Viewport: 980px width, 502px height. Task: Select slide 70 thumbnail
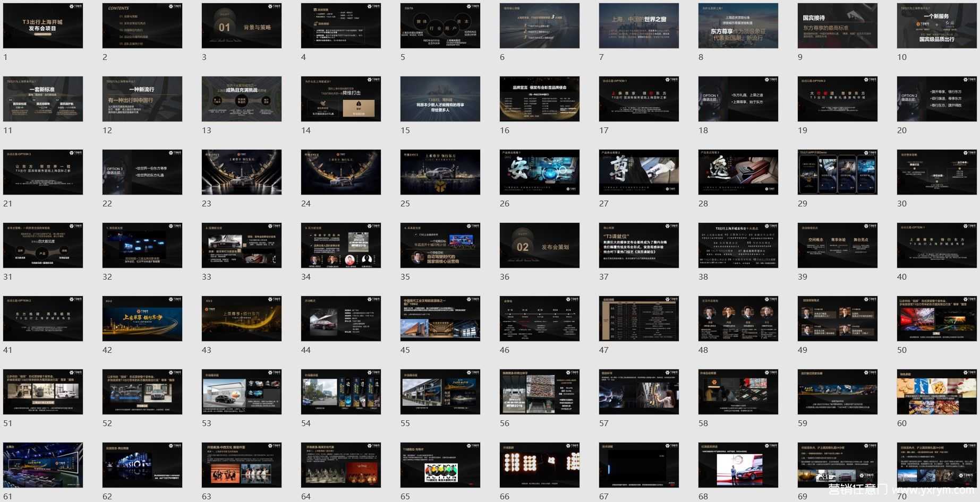pos(937,465)
